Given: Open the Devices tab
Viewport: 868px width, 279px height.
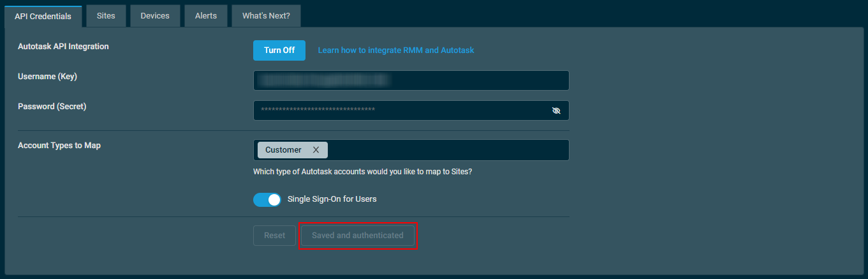Looking at the screenshot, I should pyautogui.click(x=155, y=16).
